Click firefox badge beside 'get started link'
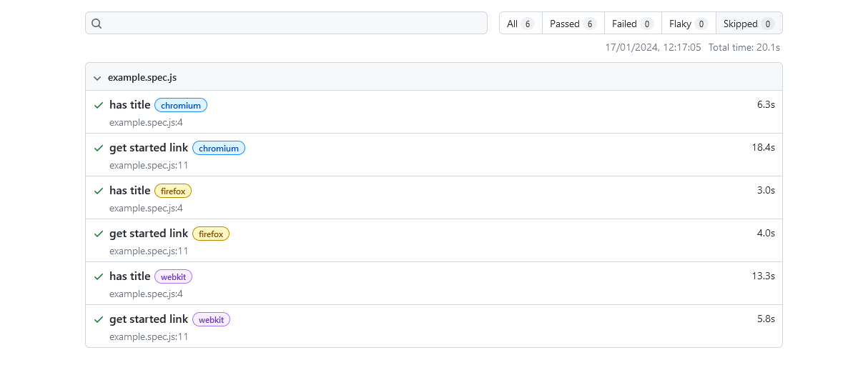The image size is (868, 390). pos(211,234)
